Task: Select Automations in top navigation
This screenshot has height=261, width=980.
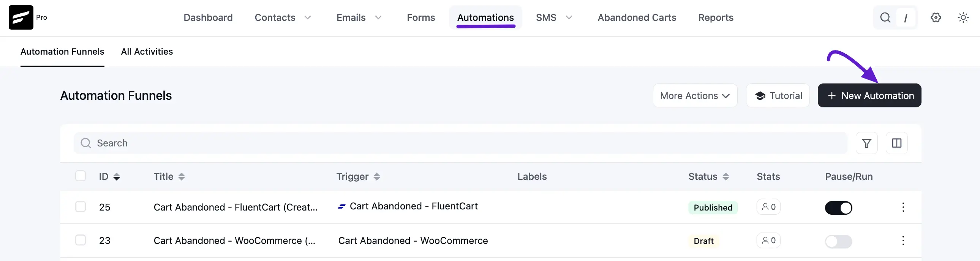Action: point(485,17)
